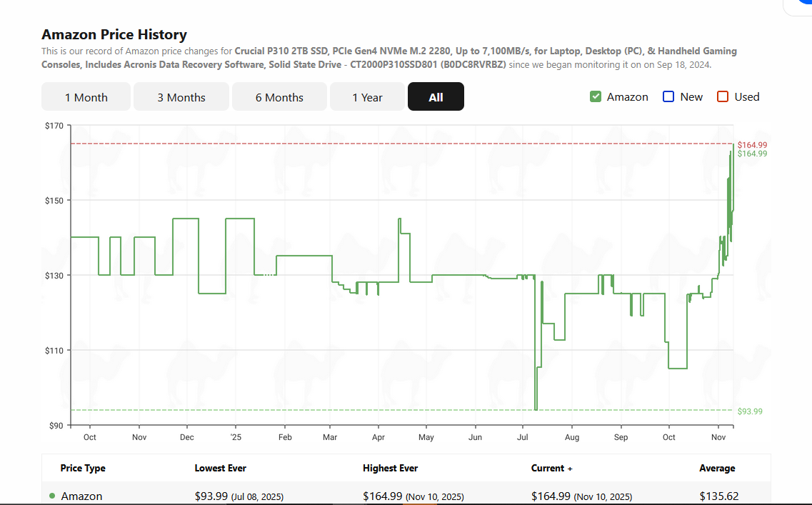Click the Feb x-axis label
The image size is (812, 505).
[x=285, y=437]
